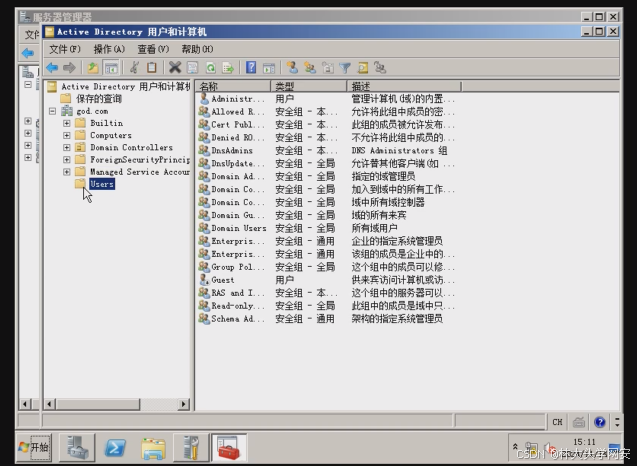The image size is (637, 466).
Task: Expand the Builtin container
Action: click(x=67, y=123)
